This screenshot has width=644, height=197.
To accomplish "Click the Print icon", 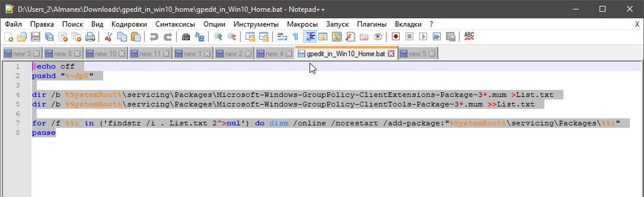I will [x=91, y=37].
